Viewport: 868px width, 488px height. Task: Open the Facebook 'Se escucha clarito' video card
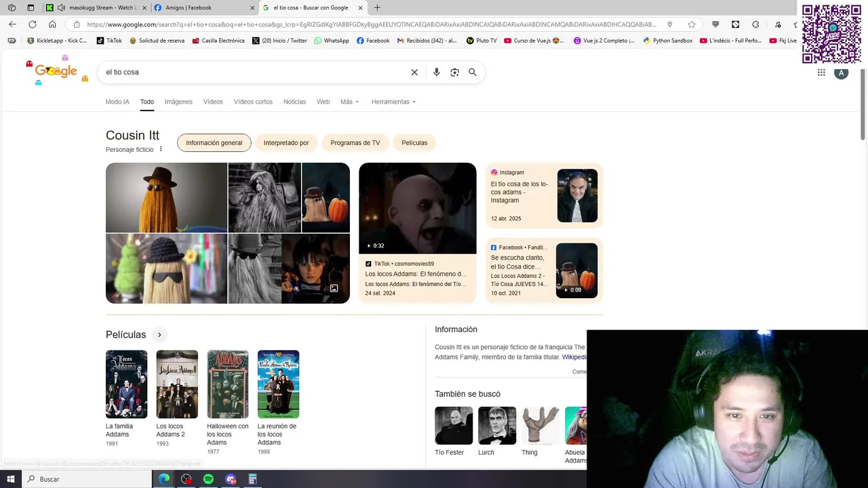[x=544, y=270]
